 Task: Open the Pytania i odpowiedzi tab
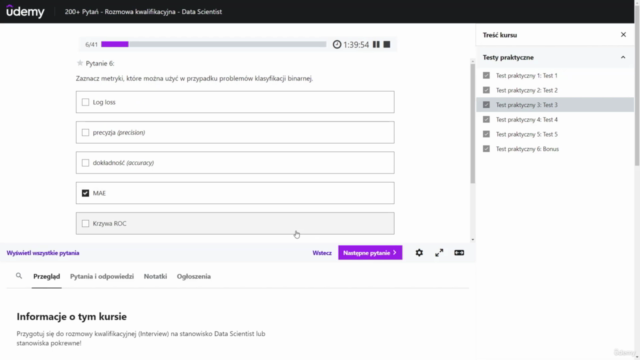(102, 276)
